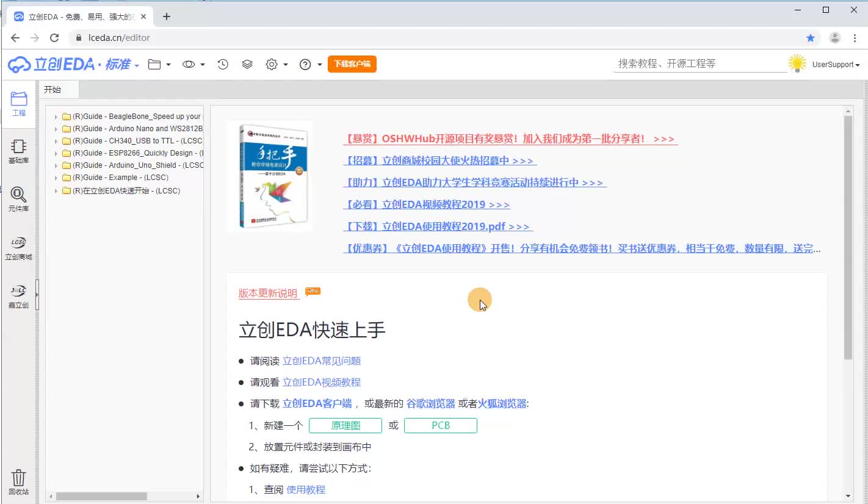Open the 火狐浏览器 link
868x504 pixels.
click(502, 403)
